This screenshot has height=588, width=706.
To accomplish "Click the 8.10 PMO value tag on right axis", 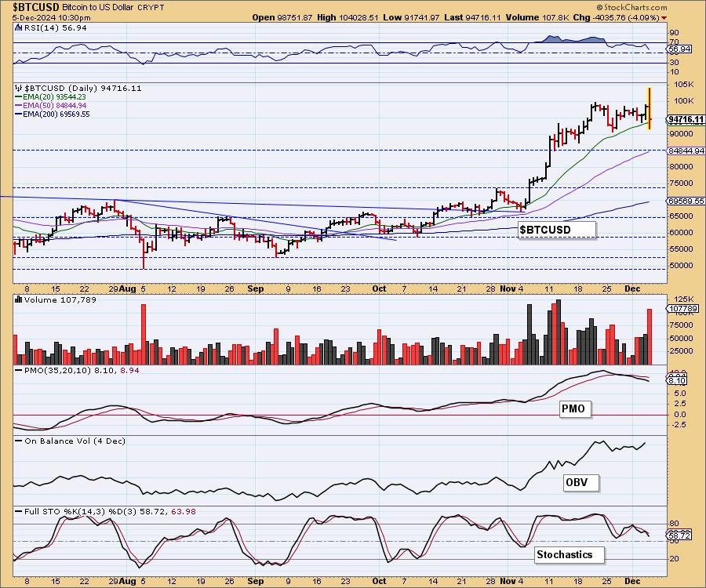I will (x=677, y=380).
